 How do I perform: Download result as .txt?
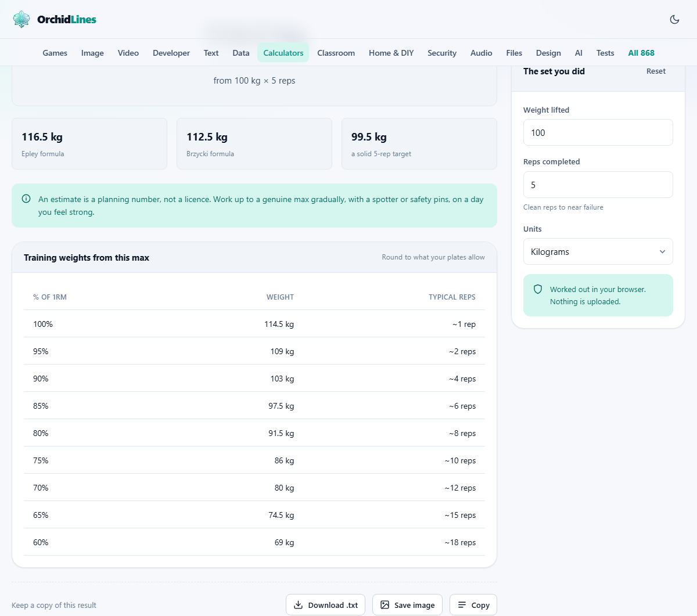point(325,605)
